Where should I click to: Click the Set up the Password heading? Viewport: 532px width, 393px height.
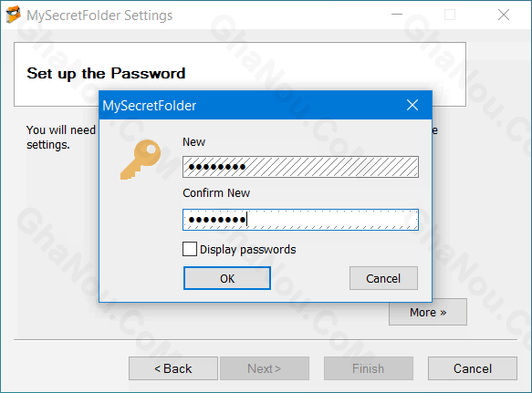tap(106, 74)
